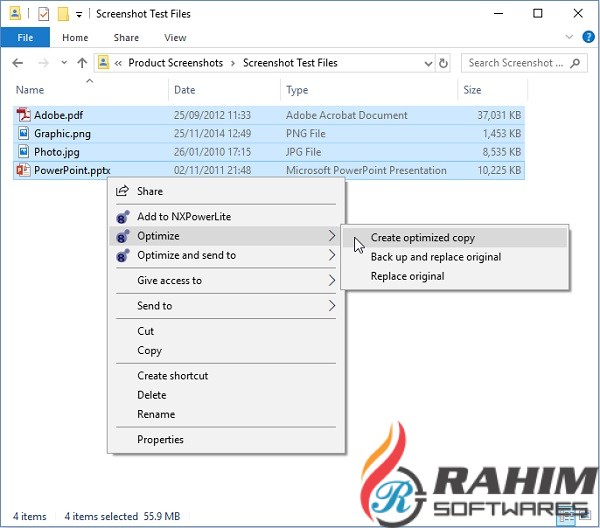Click the Photo.jpg file icon
The image size is (600, 528).
23,152
